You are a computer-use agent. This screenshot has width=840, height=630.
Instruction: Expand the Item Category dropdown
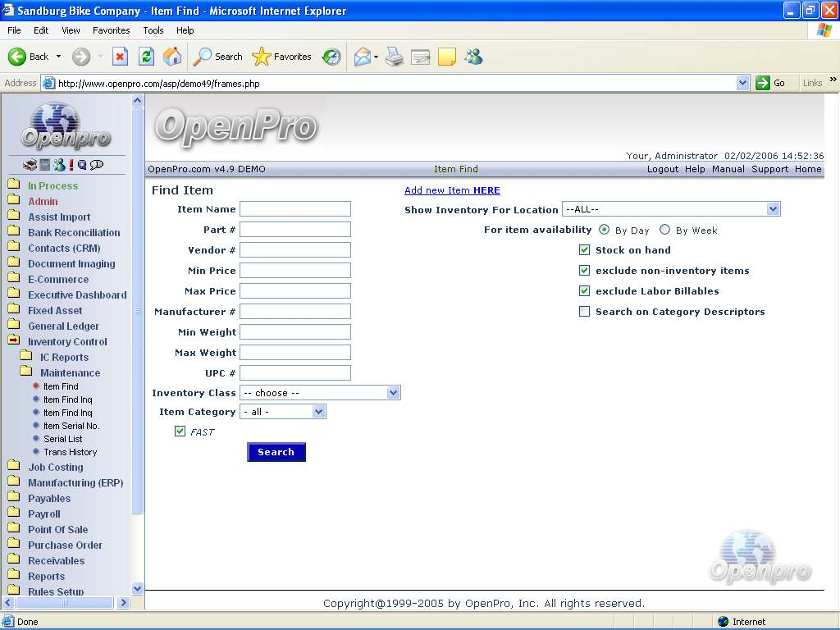283,412
